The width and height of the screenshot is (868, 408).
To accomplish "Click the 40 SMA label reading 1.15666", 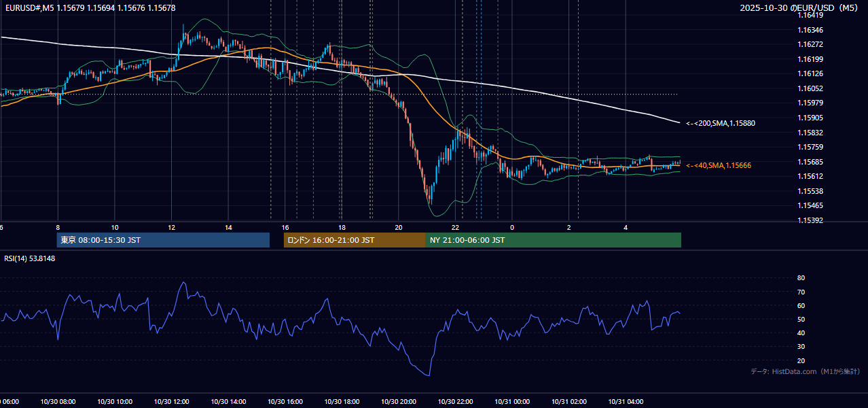I will pyautogui.click(x=719, y=165).
